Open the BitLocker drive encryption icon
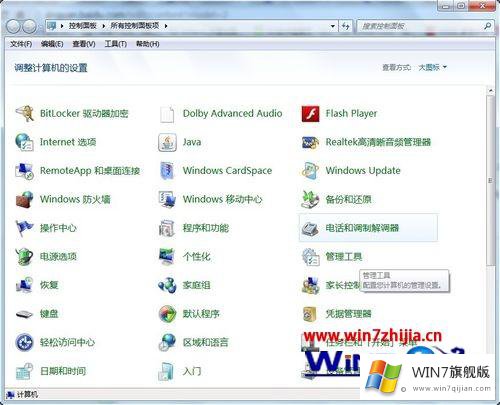 [x=24, y=114]
